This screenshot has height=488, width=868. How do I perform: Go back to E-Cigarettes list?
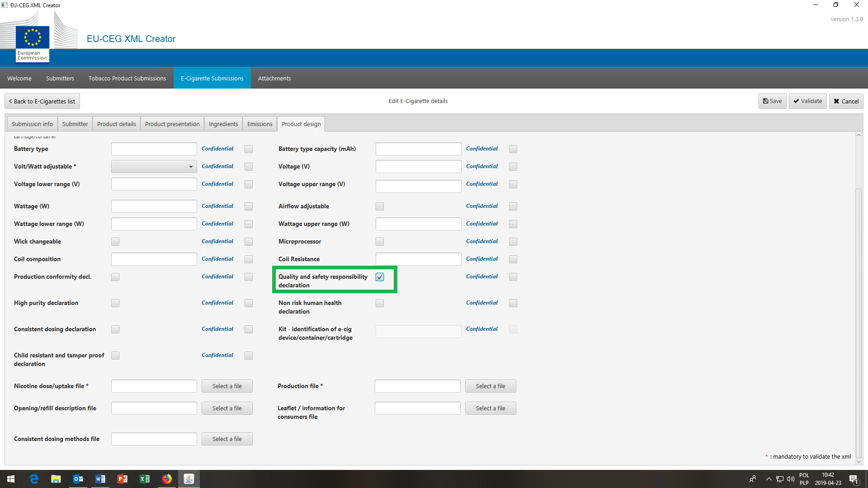(42, 101)
